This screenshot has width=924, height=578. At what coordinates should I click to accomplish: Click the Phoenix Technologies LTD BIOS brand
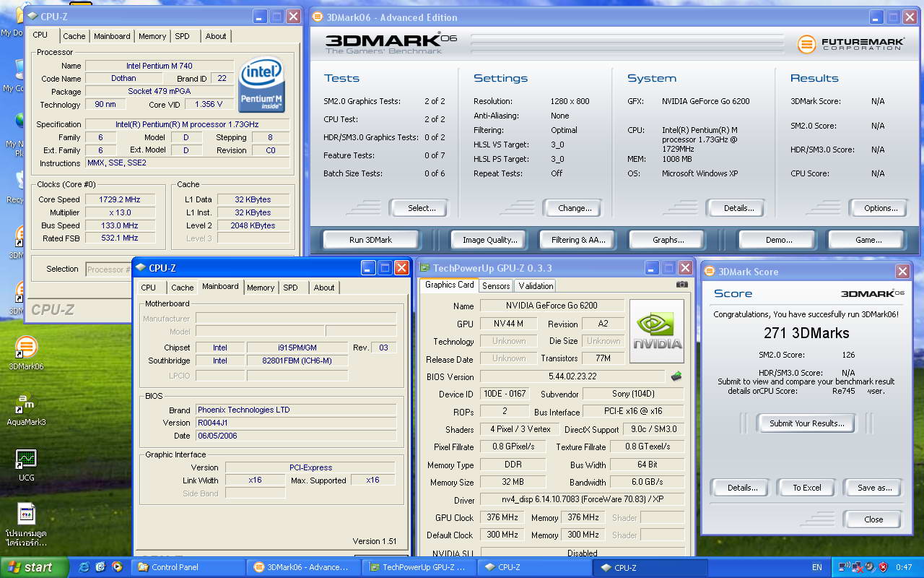(296, 410)
